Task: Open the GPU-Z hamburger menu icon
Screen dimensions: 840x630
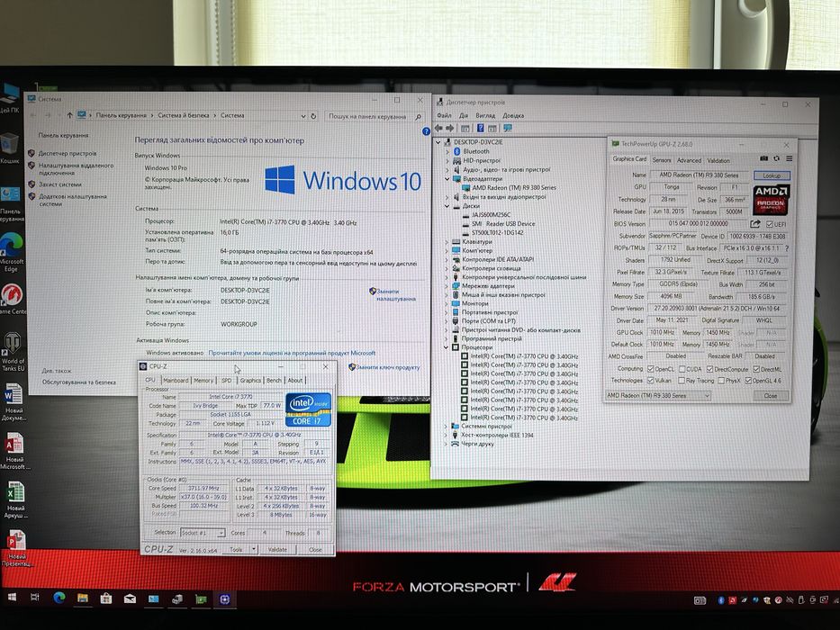Action: 789,158
